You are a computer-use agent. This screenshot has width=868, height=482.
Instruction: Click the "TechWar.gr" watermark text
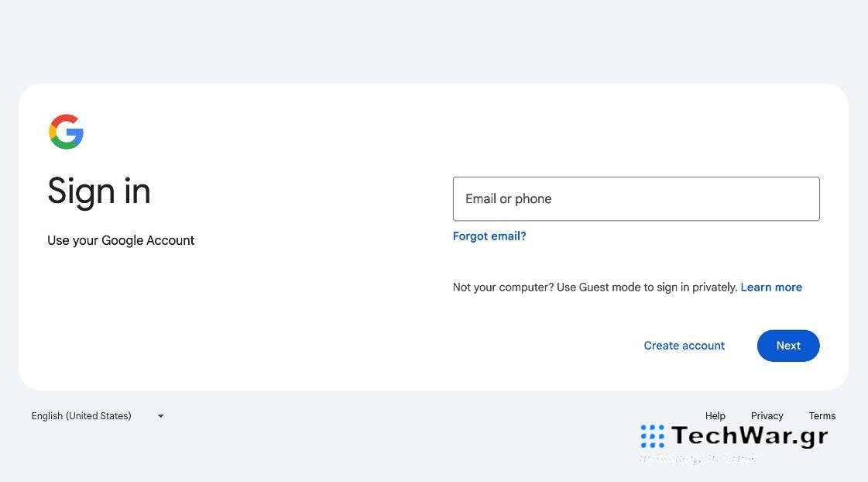pyautogui.click(x=750, y=436)
